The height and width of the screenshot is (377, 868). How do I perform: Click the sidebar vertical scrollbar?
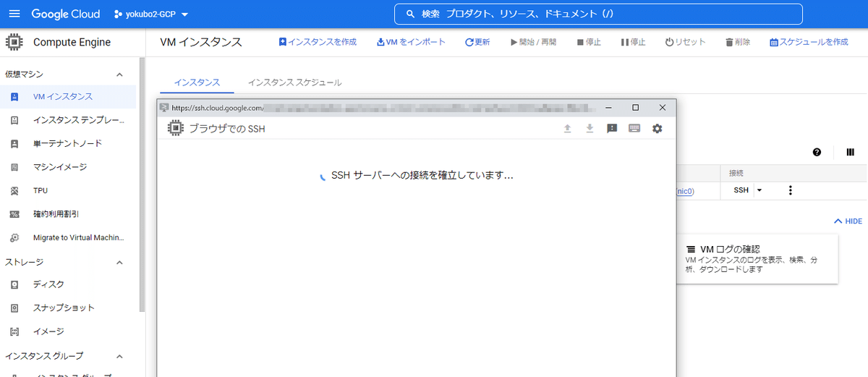pyautogui.click(x=142, y=185)
